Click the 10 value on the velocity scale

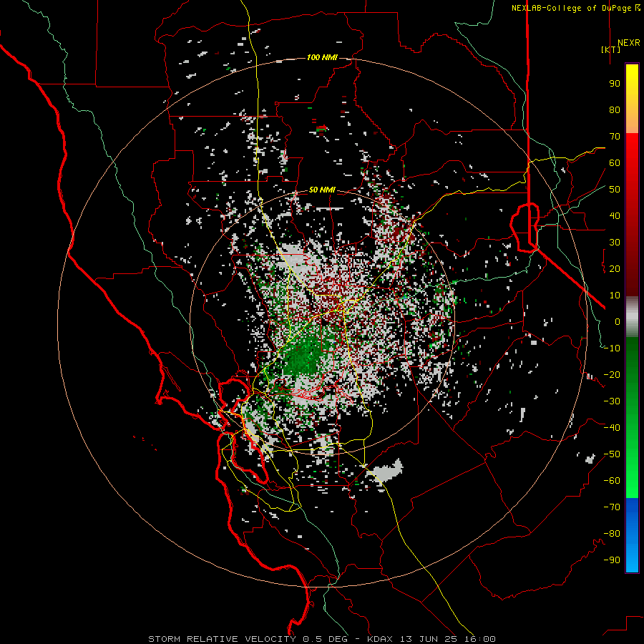click(615, 296)
